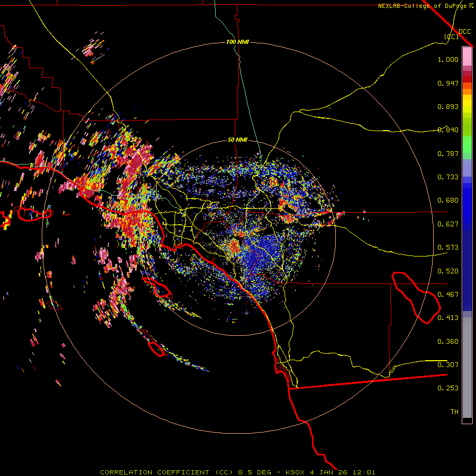
Task: Click the 0.573 scale value
Action: coord(448,248)
